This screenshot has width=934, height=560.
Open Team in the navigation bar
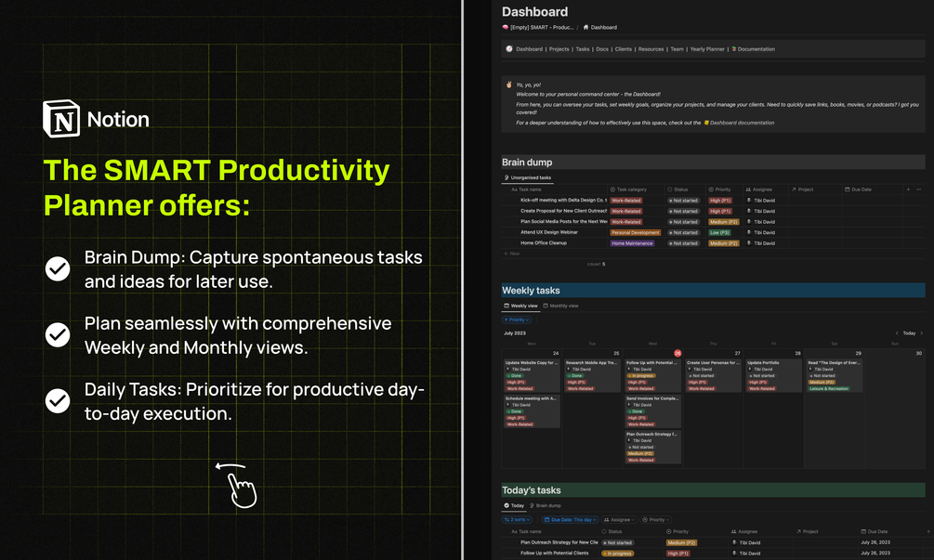[x=677, y=49]
